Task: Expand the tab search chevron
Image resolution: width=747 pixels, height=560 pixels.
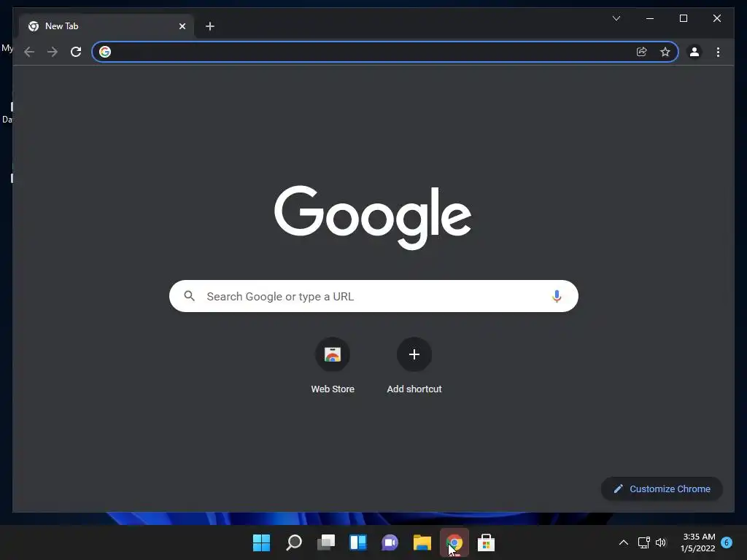Action: coord(616,18)
